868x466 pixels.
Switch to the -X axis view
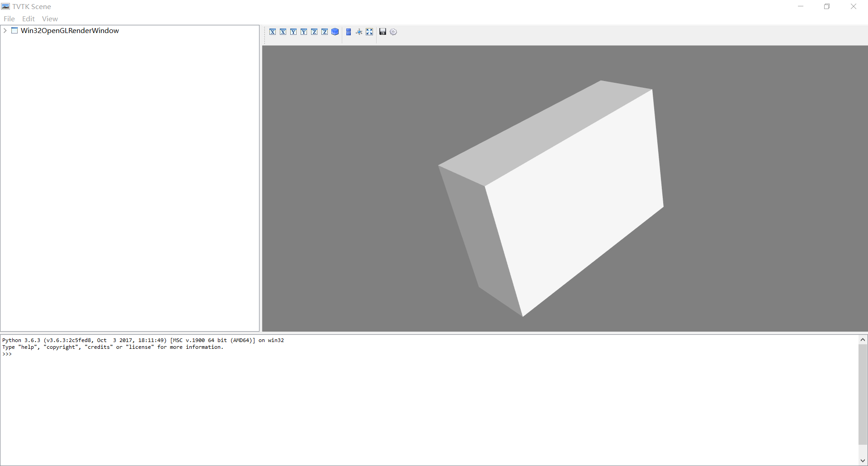(283, 32)
